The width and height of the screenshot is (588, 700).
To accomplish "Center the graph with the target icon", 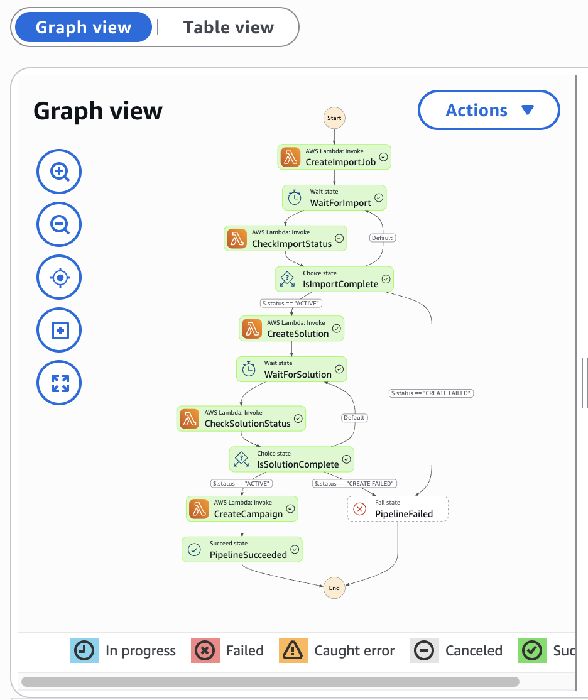I will pos(59,277).
